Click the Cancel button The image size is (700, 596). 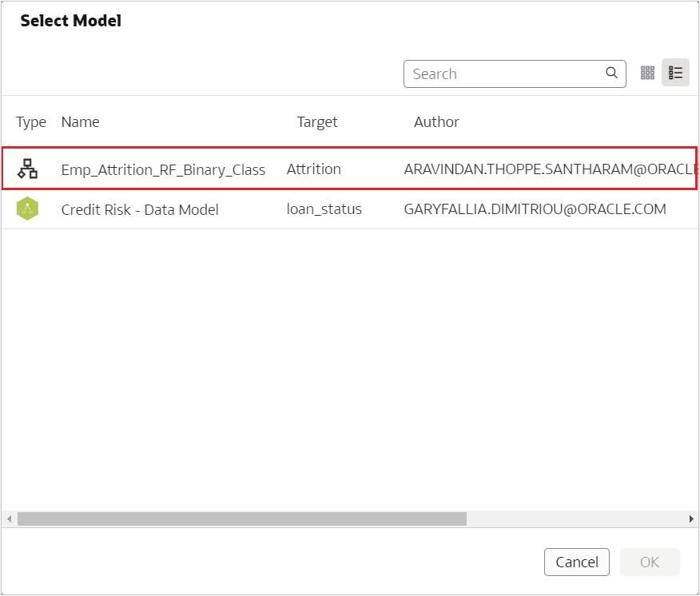point(576,562)
